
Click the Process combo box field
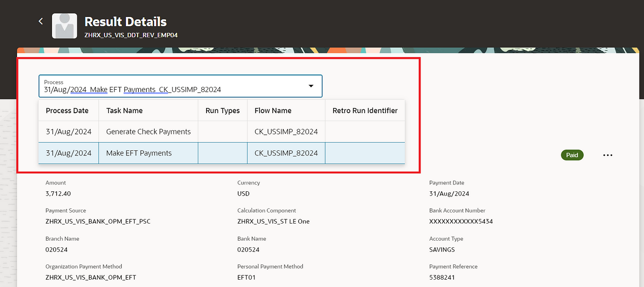(180, 86)
